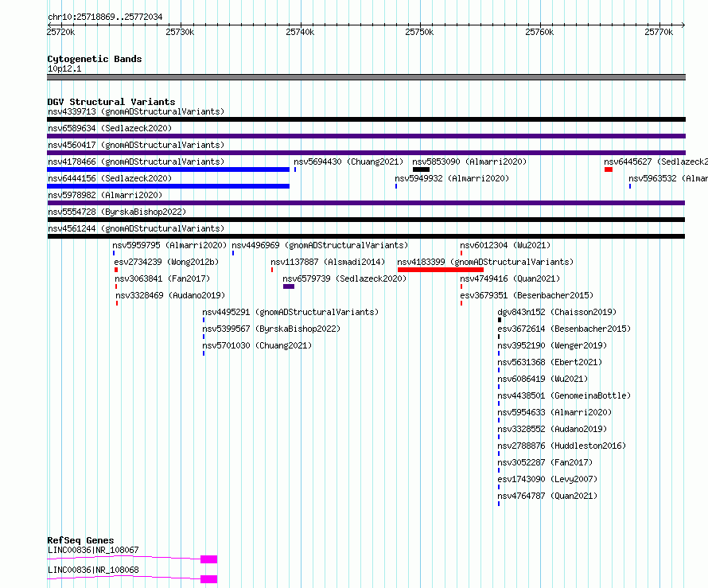Click the 25720k ruler tick label
The image size is (708, 588).
click(x=61, y=32)
